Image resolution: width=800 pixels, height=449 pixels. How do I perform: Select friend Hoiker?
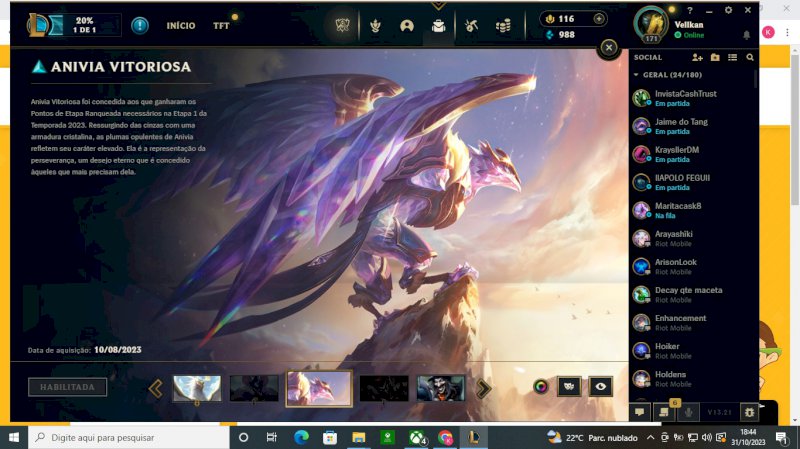(x=692, y=351)
